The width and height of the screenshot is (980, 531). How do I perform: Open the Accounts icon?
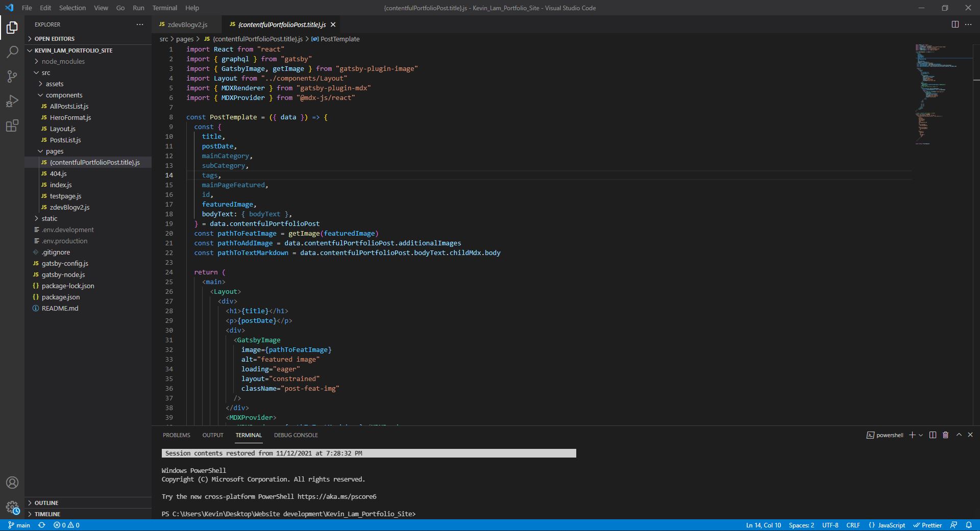[12, 483]
